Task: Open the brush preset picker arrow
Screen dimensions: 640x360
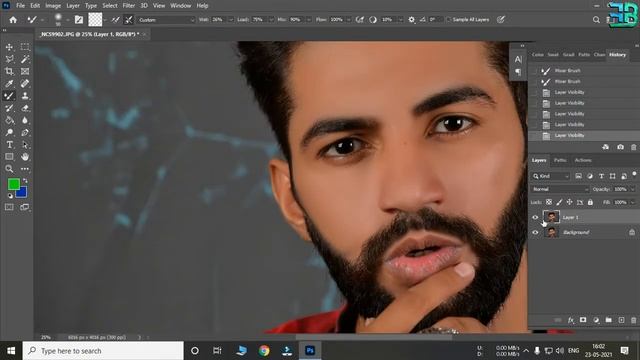Action: [67, 20]
